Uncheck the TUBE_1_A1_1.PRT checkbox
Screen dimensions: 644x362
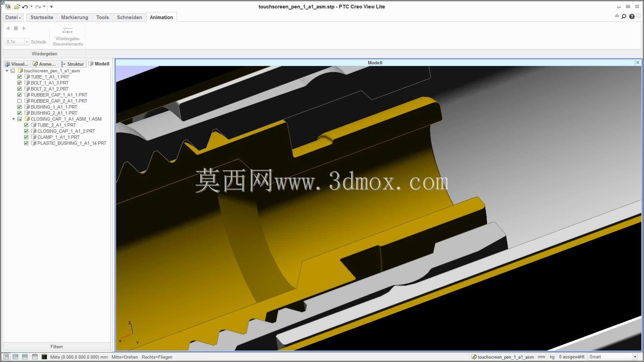(x=19, y=77)
